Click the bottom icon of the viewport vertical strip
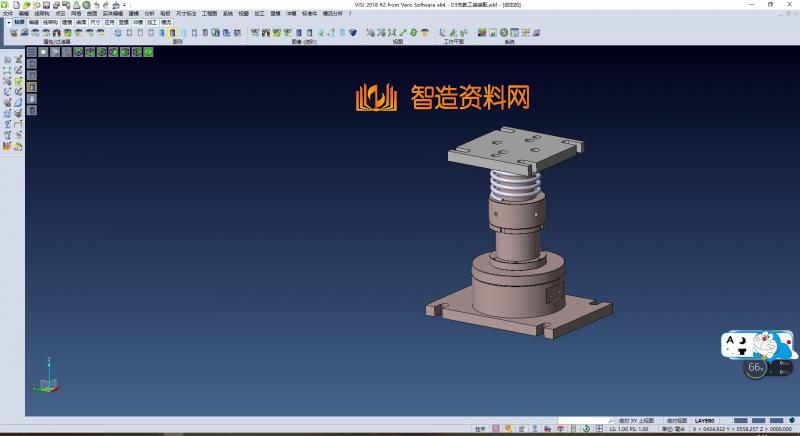This screenshot has width=800, height=436. pyautogui.click(x=32, y=110)
